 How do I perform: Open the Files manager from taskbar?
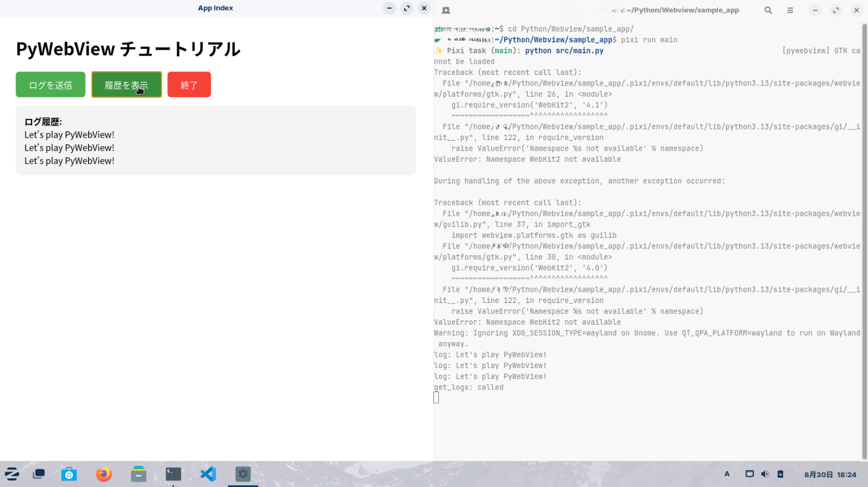[138, 474]
